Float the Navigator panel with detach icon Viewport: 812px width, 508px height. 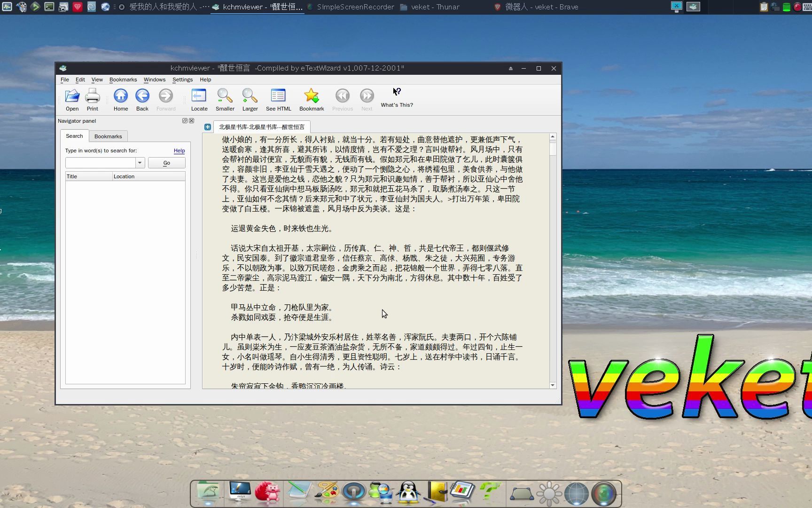pyautogui.click(x=185, y=121)
